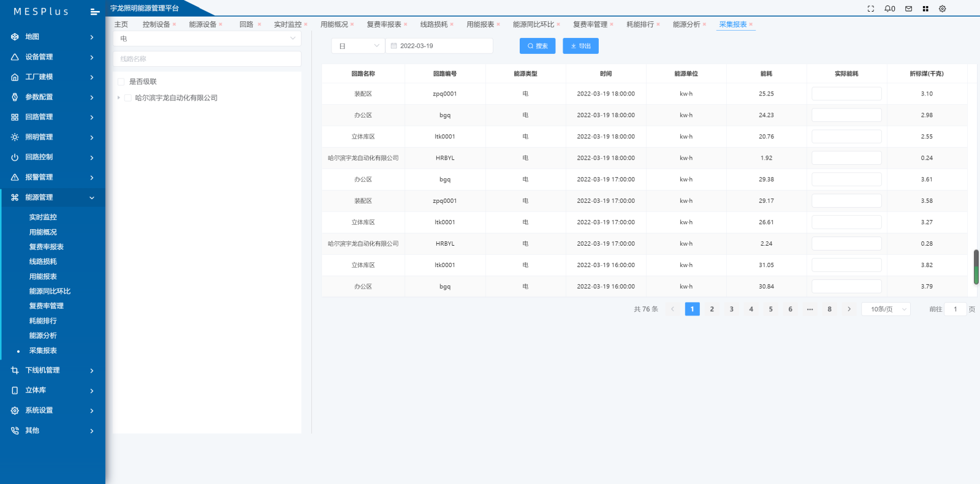Open 能源分析 in the sidebar submenu
Screen dimensions: 980x484
point(43,336)
